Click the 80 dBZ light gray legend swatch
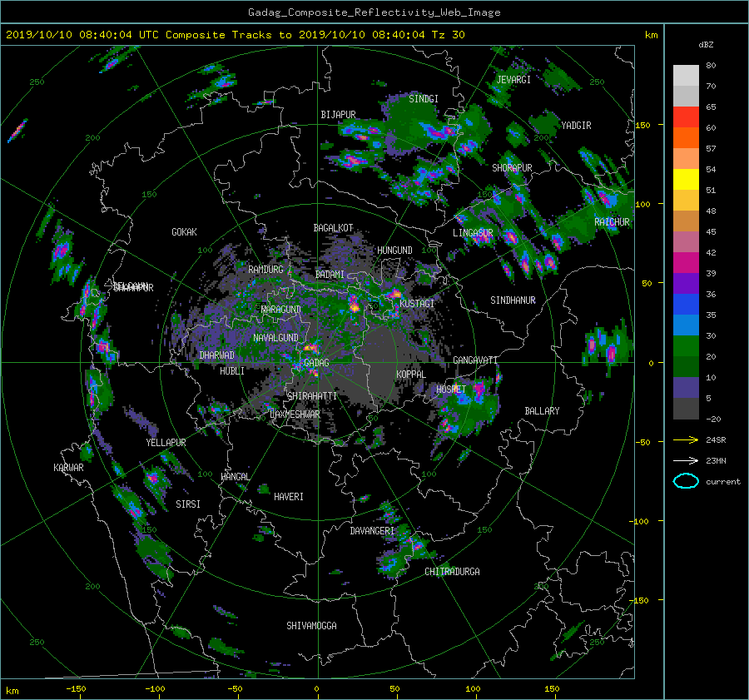749x700 pixels. click(x=686, y=75)
